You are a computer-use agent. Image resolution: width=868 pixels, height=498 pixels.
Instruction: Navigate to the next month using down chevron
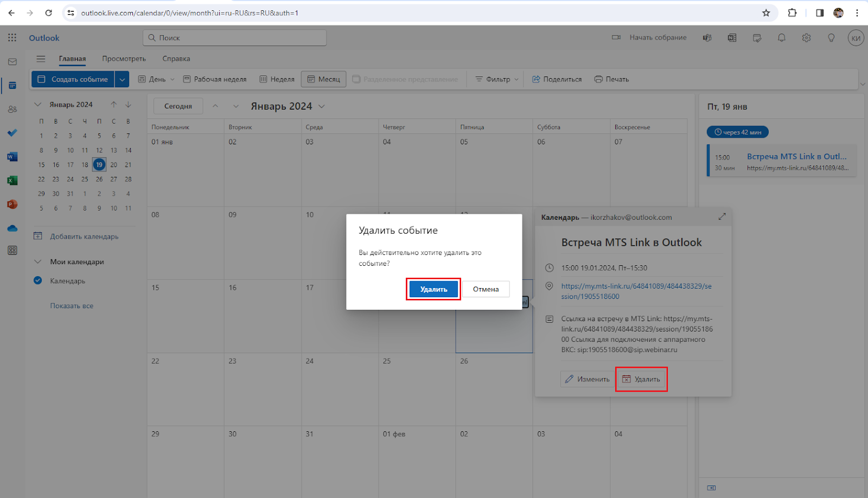[x=236, y=106]
